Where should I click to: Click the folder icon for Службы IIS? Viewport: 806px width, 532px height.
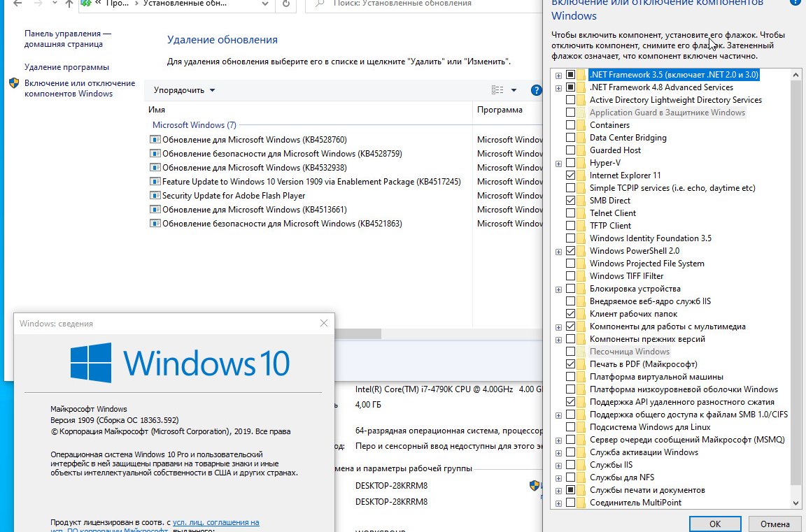(581, 466)
